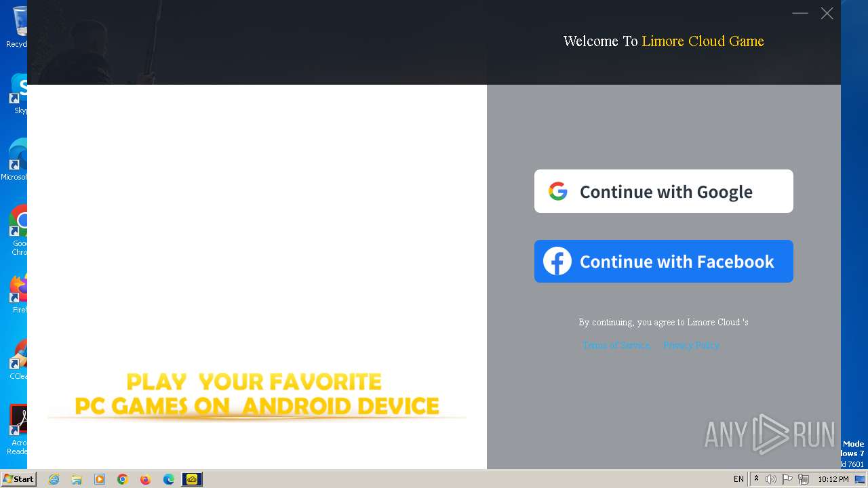Select the Microsoft Edge desktop shortcut

coord(15,160)
